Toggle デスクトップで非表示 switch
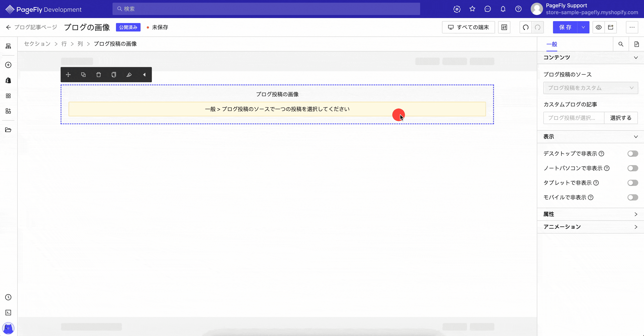This screenshot has width=644, height=336. pyautogui.click(x=633, y=153)
